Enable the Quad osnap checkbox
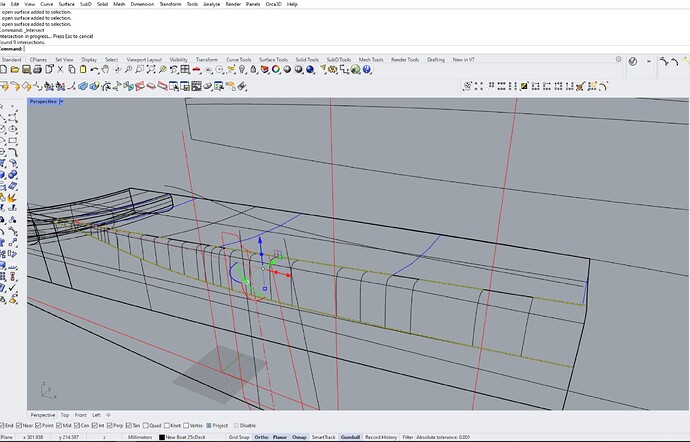Viewport: 690px width, 442px height. [x=147, y=425]
